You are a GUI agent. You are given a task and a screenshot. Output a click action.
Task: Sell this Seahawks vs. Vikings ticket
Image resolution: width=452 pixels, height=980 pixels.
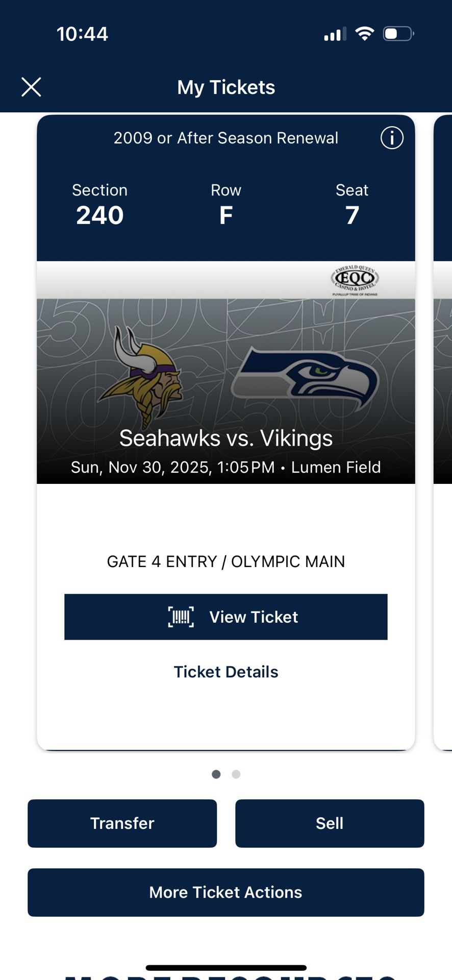pos(330,823)
